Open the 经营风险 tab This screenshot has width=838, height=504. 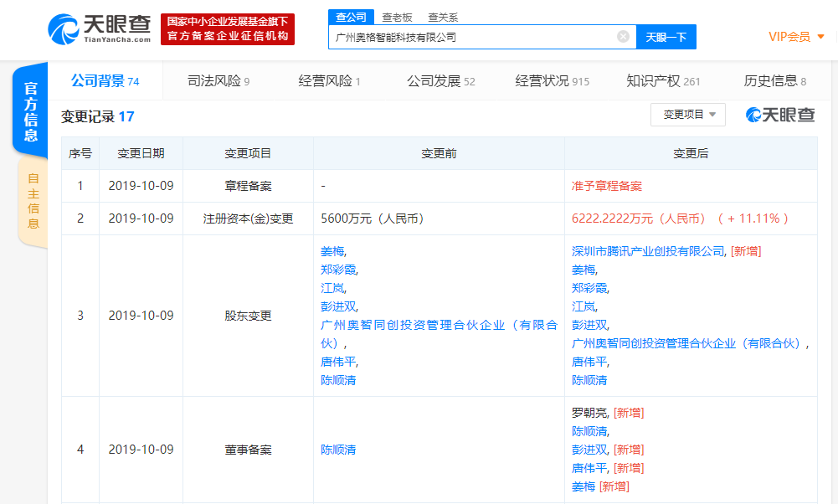pyautogui.click(x=329, y=81)
